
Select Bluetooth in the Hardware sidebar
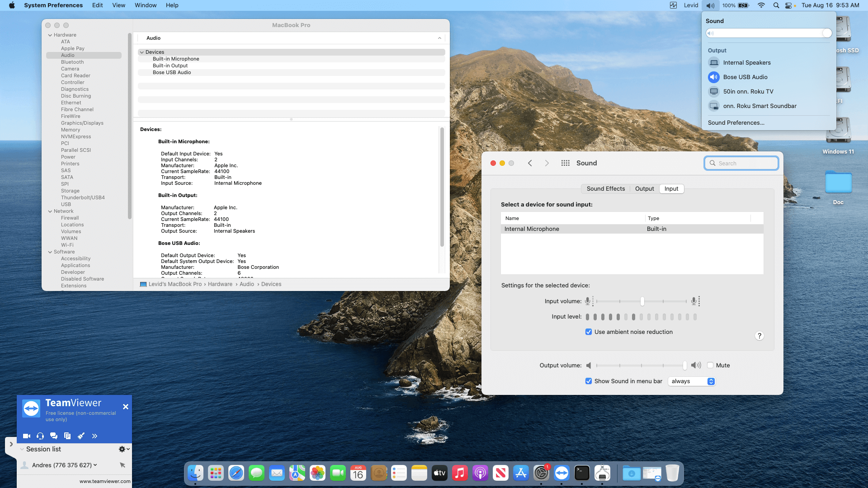click(72, 62)
